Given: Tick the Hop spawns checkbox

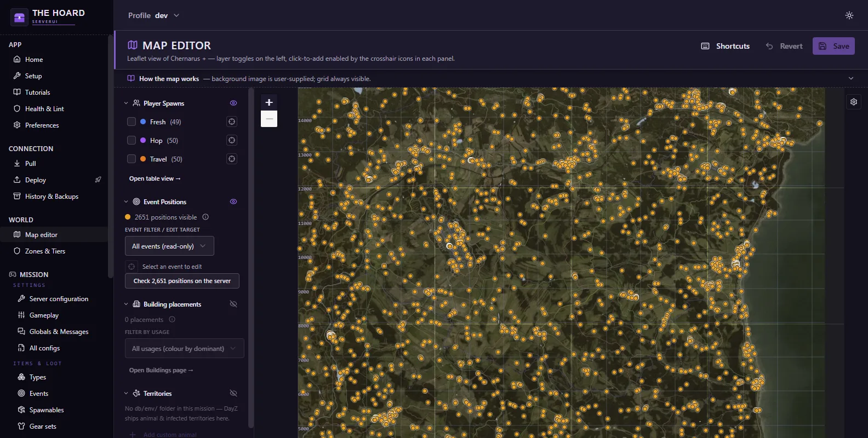Looking at the screenshot, I should point(132,140).
